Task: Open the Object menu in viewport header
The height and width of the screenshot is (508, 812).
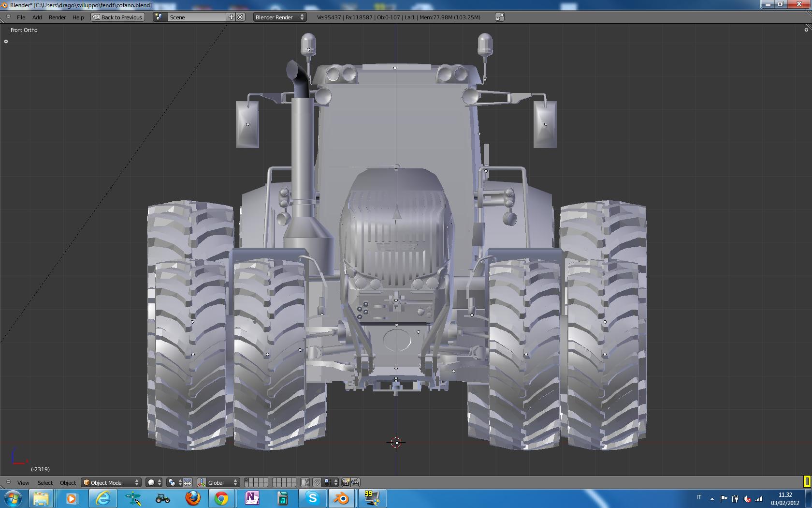Action: (x=68, y=482)
